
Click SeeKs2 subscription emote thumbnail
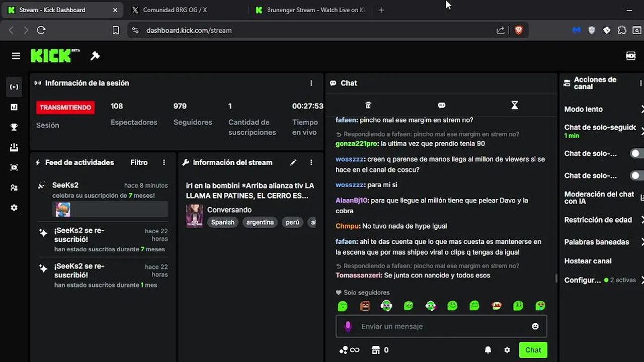click(63, 210)
